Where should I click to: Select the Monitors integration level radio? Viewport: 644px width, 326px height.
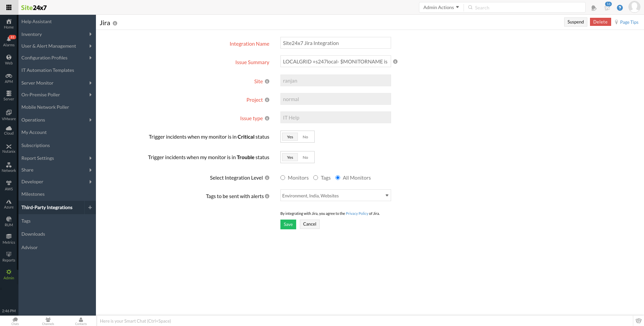click(x=283, y=178)
